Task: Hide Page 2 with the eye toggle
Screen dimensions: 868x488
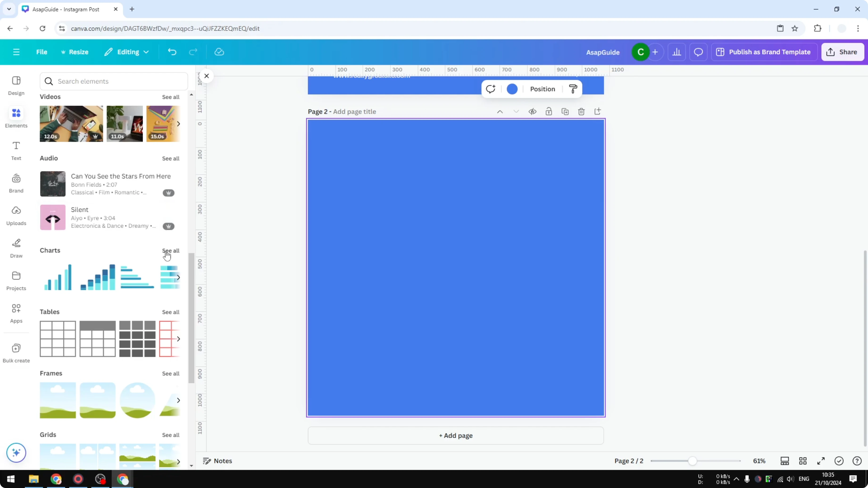Action: pyautogui.click(x=532, y=111)
